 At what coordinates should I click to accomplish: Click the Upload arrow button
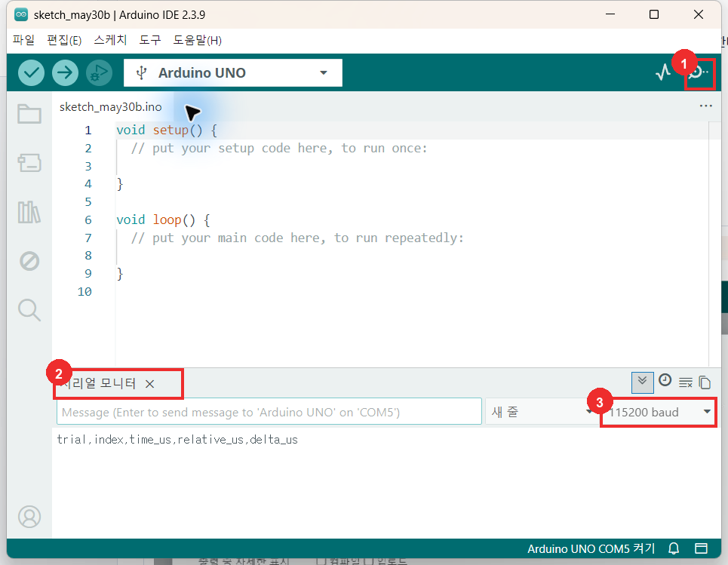pyautogui.click(x=65, y=73)
